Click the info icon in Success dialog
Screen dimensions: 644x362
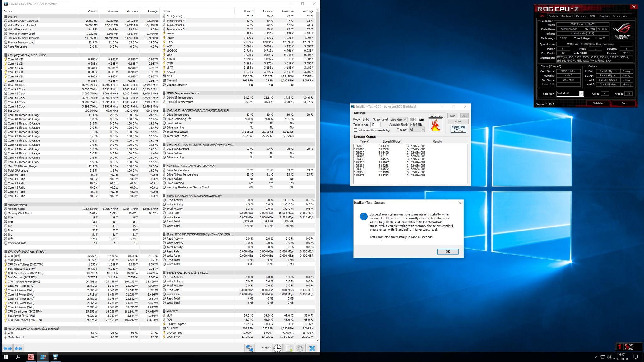[363, 217]
